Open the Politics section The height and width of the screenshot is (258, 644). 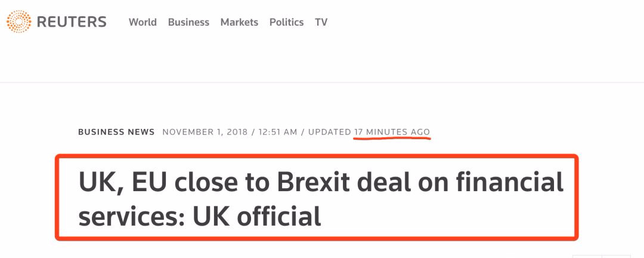286,22
